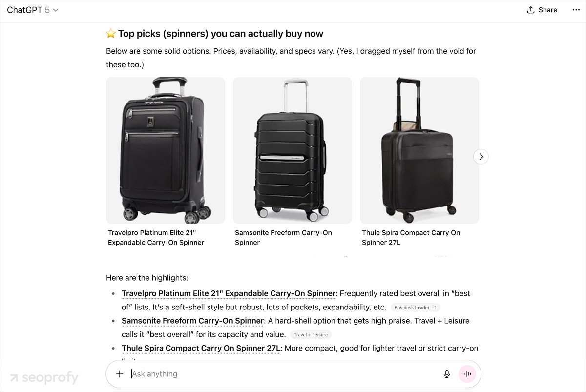Open the Thule Spira Compact suitcase image
The height and width of the screenshot is (392, 586).
click(x=419, y=150)
